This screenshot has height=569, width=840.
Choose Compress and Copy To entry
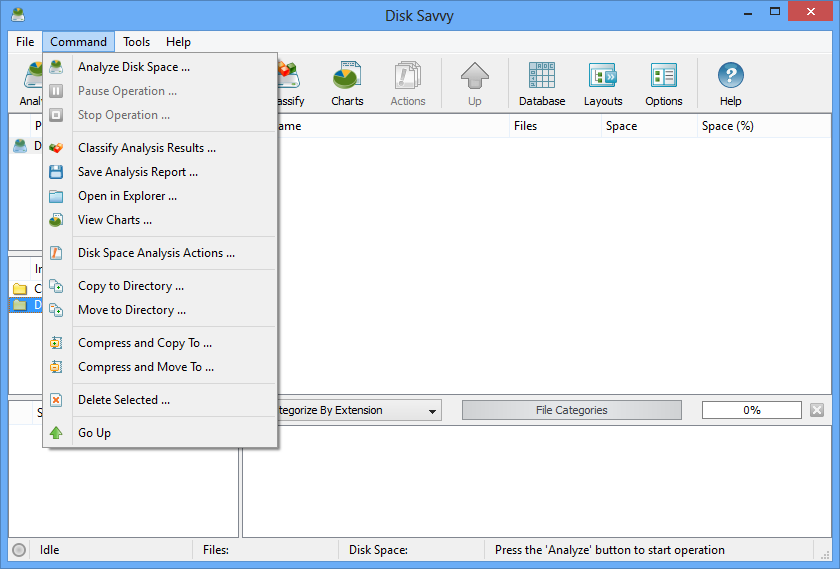coord(160,343)
